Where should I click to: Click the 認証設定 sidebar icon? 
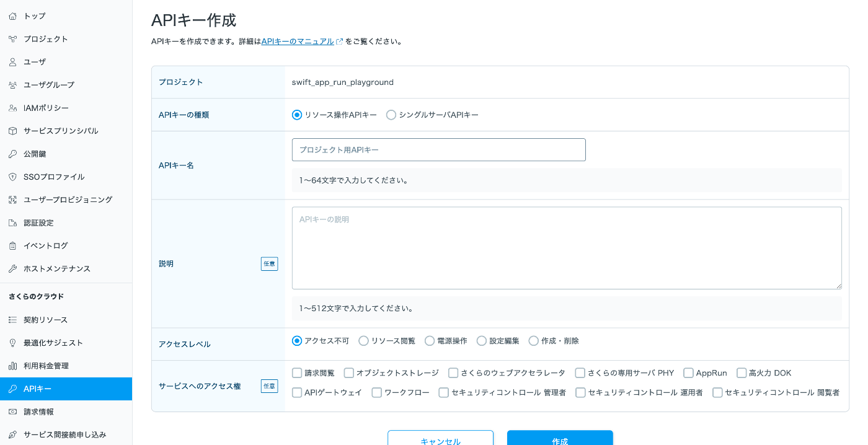pos(12,222)
